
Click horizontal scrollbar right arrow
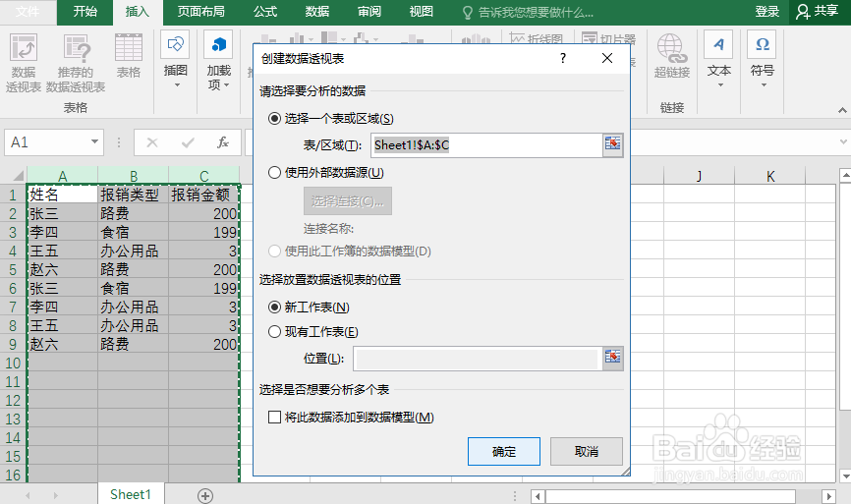pos(828,496)
